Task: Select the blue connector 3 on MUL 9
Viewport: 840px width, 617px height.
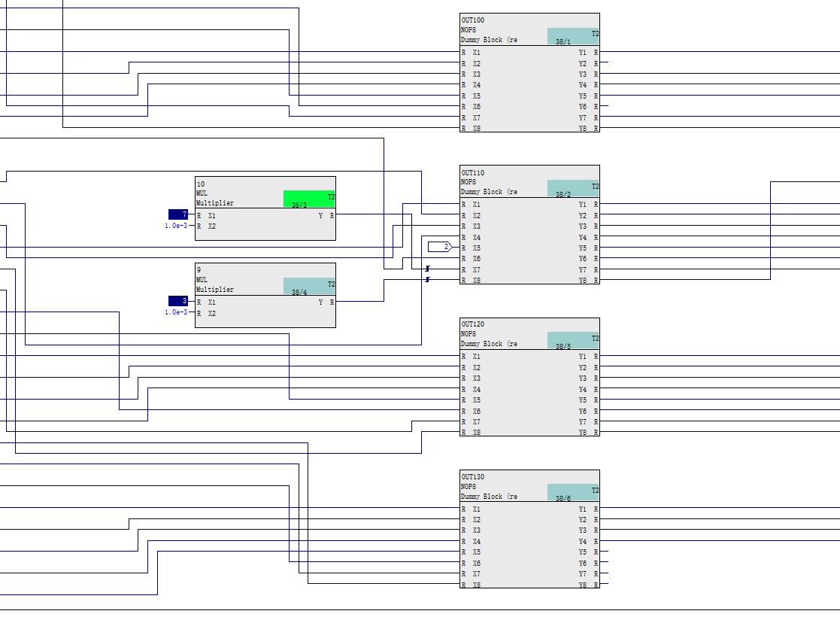Action: (x=178, y=302)
